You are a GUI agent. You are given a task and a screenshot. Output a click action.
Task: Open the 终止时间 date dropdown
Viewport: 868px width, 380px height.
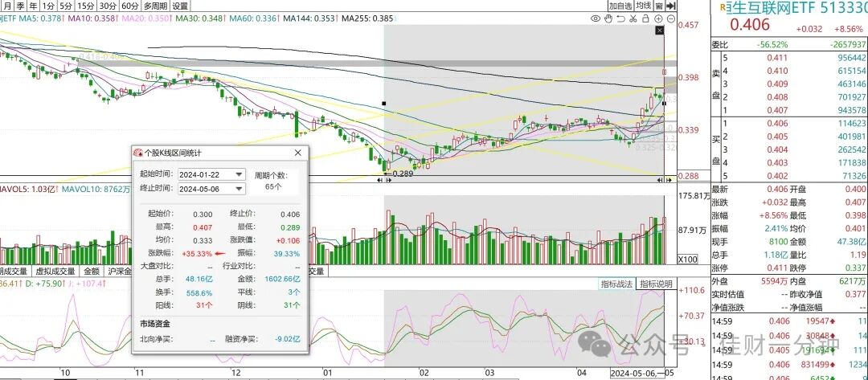(x=240, y=189)
